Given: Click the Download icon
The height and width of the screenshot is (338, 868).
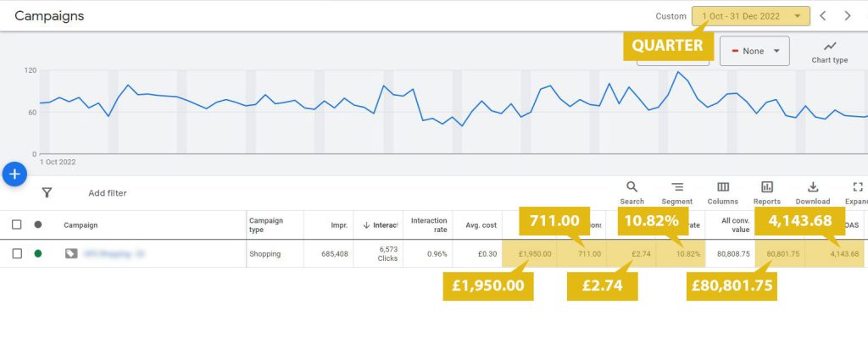Looking at the screenshot, I should pos(813,187).
